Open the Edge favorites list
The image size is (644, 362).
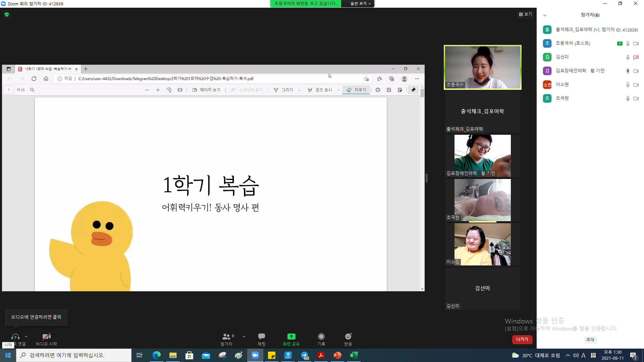point(379,79)
